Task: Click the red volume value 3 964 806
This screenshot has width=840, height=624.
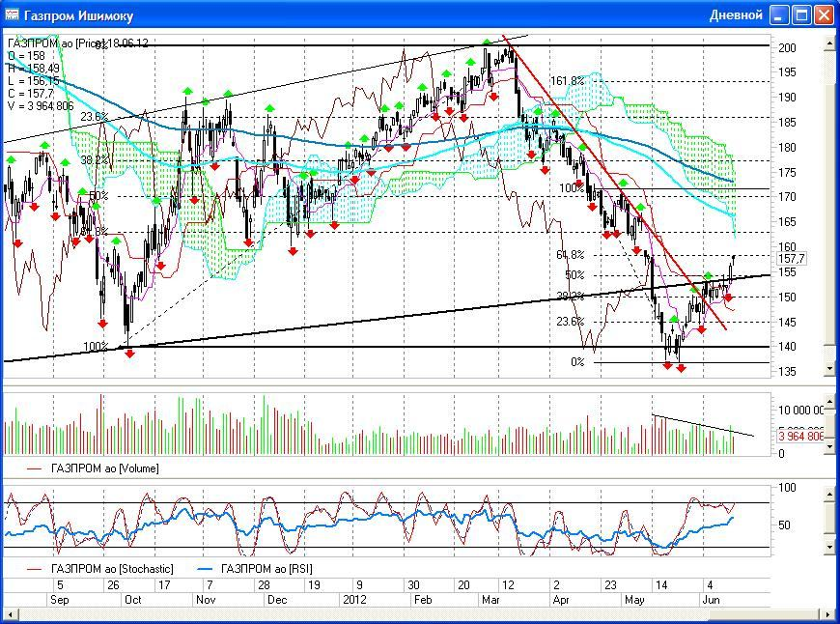Action: pyautogui.click(x=800, y=437)
